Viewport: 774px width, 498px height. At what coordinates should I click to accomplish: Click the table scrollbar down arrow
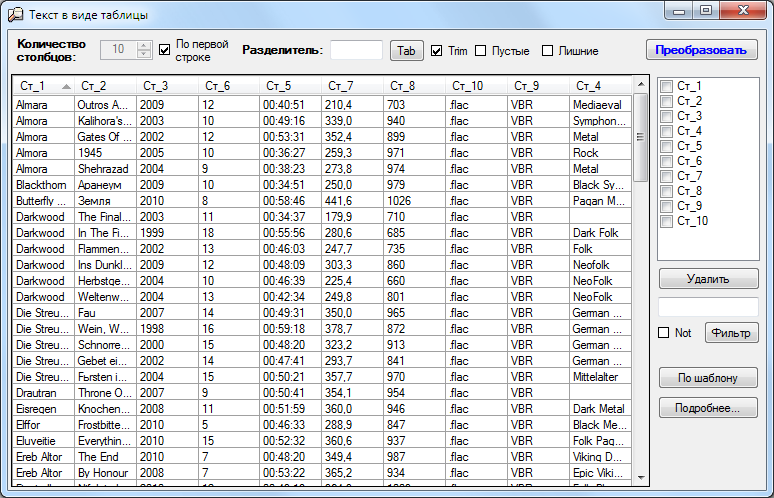(x=641, y=477)
